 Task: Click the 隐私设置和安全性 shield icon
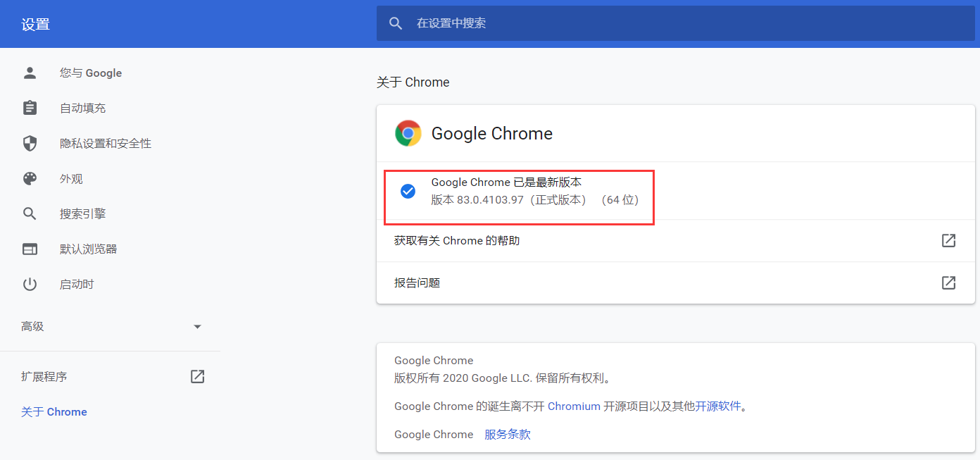[30, 143]
